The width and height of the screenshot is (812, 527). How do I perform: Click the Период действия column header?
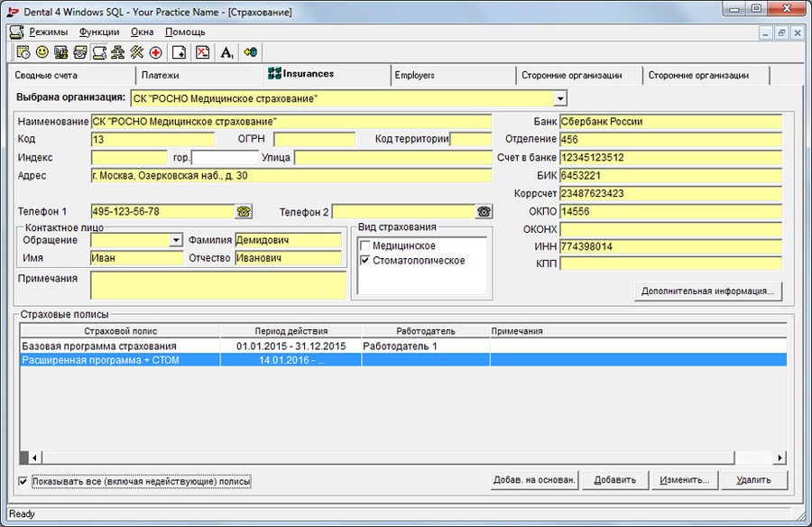pos(291,331)
